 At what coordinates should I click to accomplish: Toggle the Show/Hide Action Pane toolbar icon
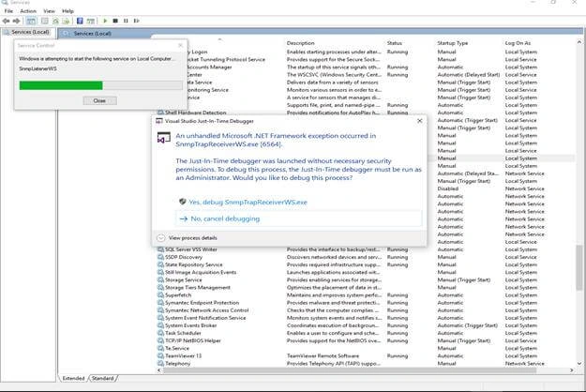(90, 21)
